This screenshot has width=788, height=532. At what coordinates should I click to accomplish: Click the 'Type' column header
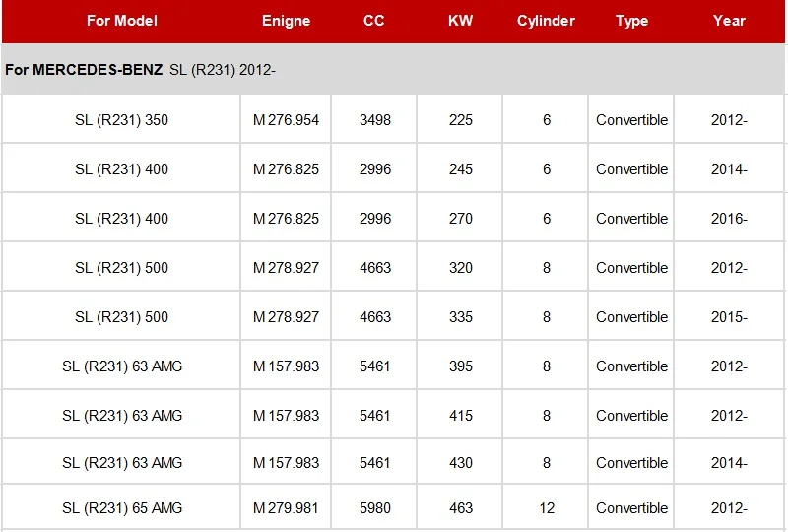631,21
